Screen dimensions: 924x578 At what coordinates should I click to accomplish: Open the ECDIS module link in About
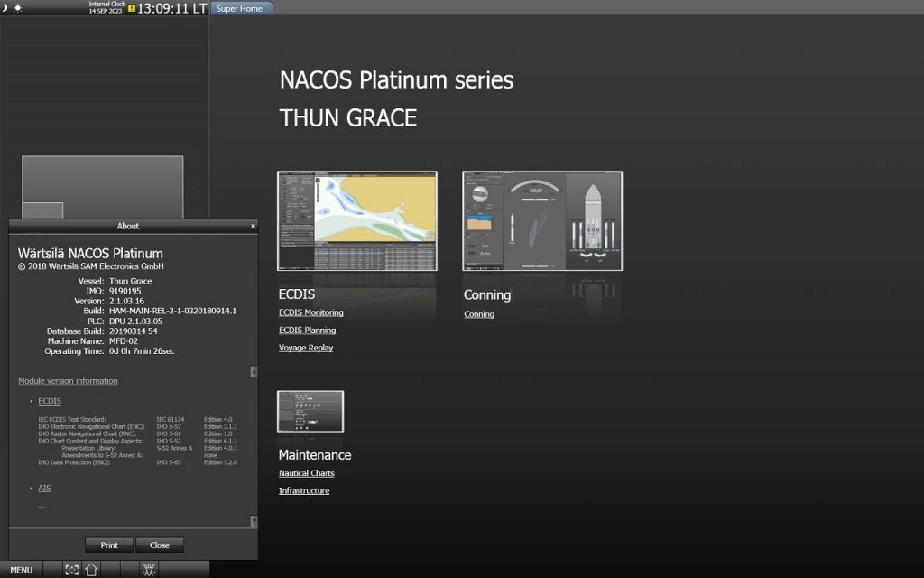click(x=50, y=401)
